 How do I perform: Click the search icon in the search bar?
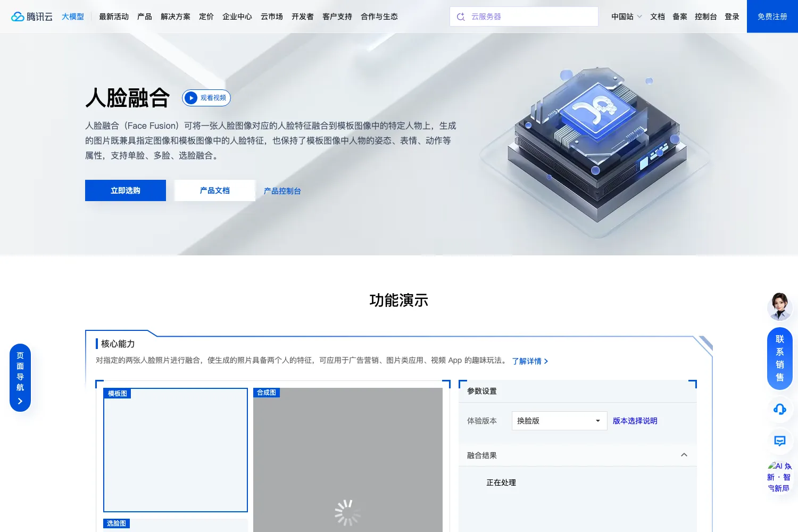pos(461,16)
